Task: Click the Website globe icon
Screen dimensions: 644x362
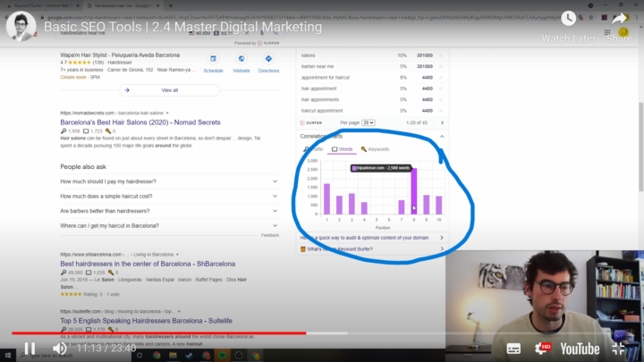Action: tap(241, 59)
